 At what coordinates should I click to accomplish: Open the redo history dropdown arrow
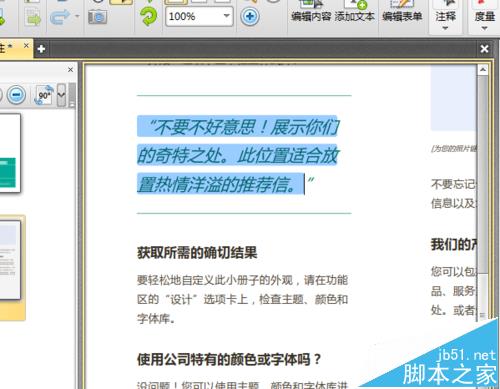77,16
